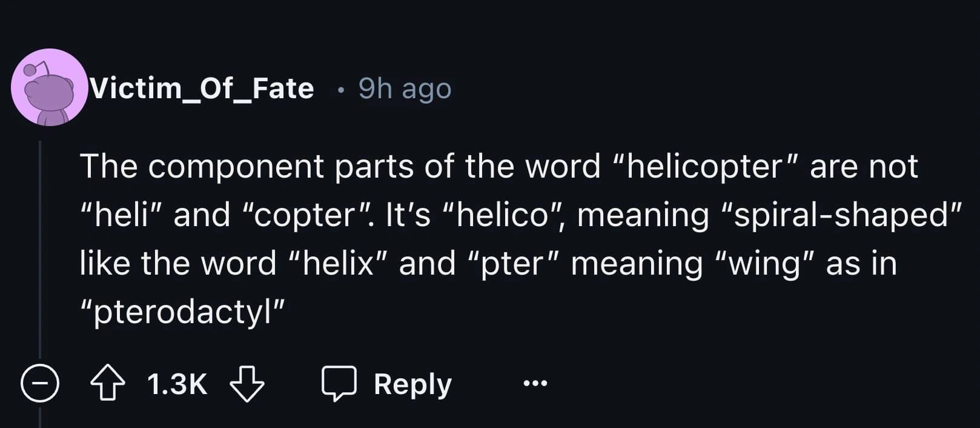980x428 pixels.
Task: Visit the Victim_Of_Fate user profile name
Action: [202, 89]
